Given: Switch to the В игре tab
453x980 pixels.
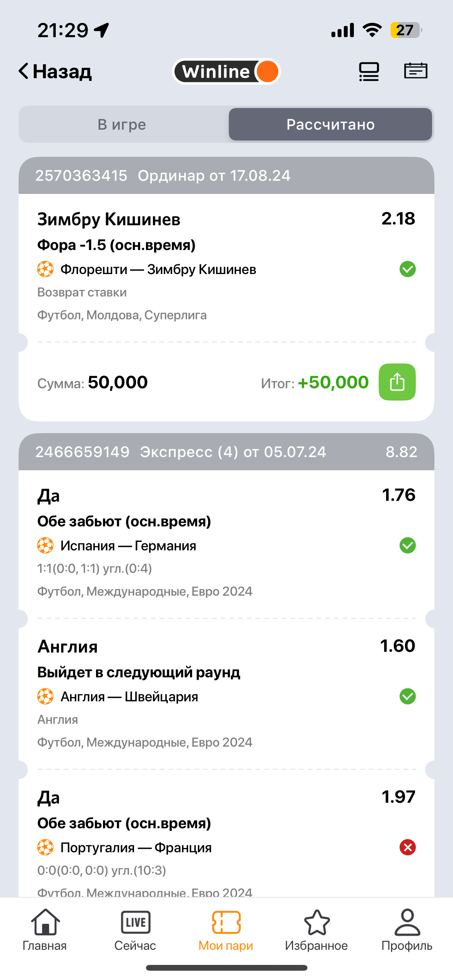Looking at the screenshot, I should pyautogui.click(x=122, y=125).
